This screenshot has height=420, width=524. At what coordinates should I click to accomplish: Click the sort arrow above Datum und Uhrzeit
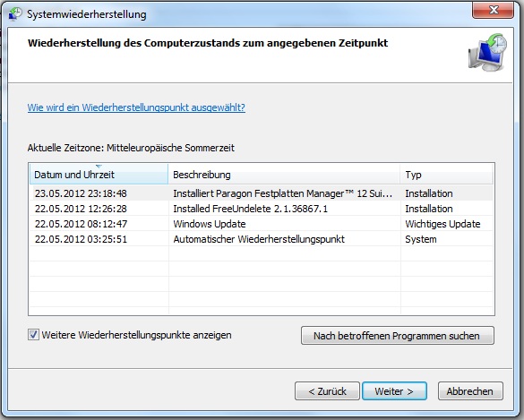(99, 166)
